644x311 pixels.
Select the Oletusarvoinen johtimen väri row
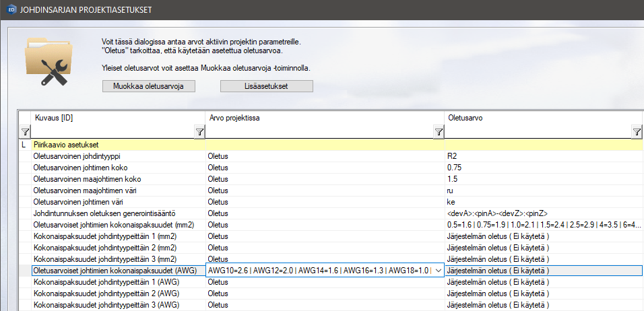coord(118,201)
